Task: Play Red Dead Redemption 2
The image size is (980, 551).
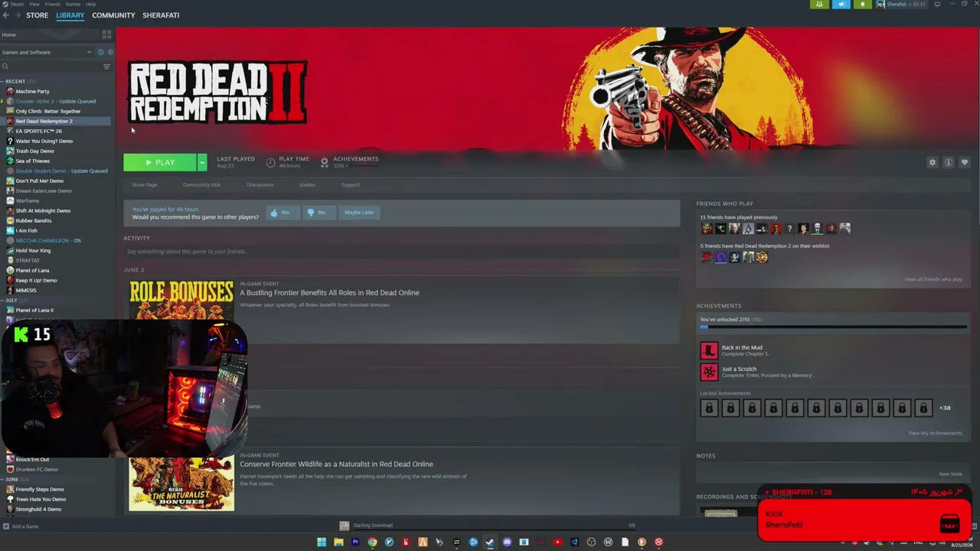Action: click(160, 162)
